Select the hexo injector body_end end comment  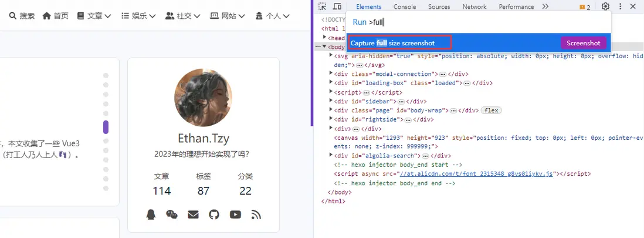394,183
